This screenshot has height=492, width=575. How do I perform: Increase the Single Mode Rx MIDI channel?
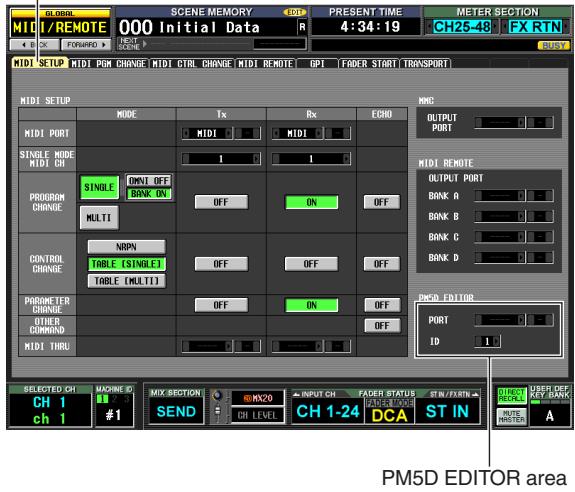346,159
